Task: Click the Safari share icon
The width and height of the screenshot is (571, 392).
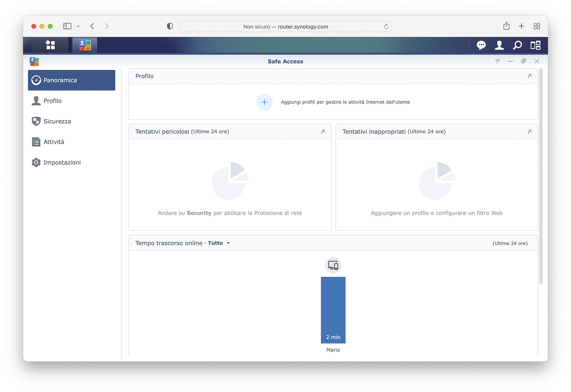Action: [506, 26]
